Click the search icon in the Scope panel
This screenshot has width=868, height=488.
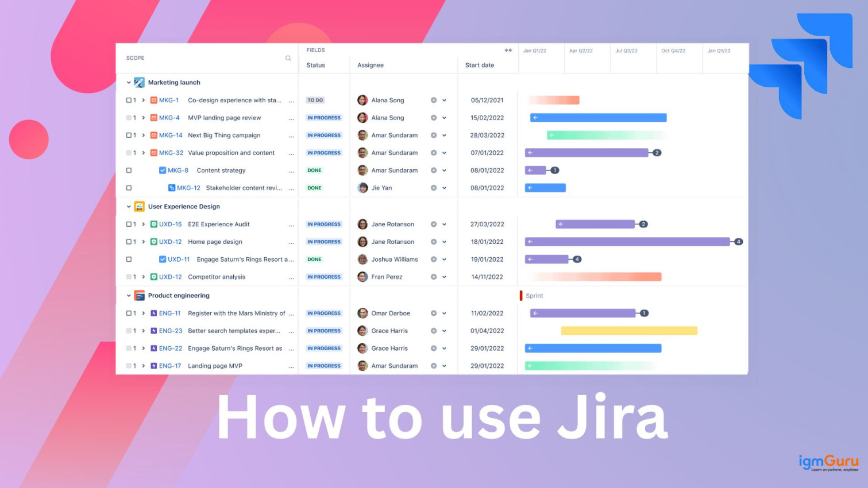click(x=288, y=58)
